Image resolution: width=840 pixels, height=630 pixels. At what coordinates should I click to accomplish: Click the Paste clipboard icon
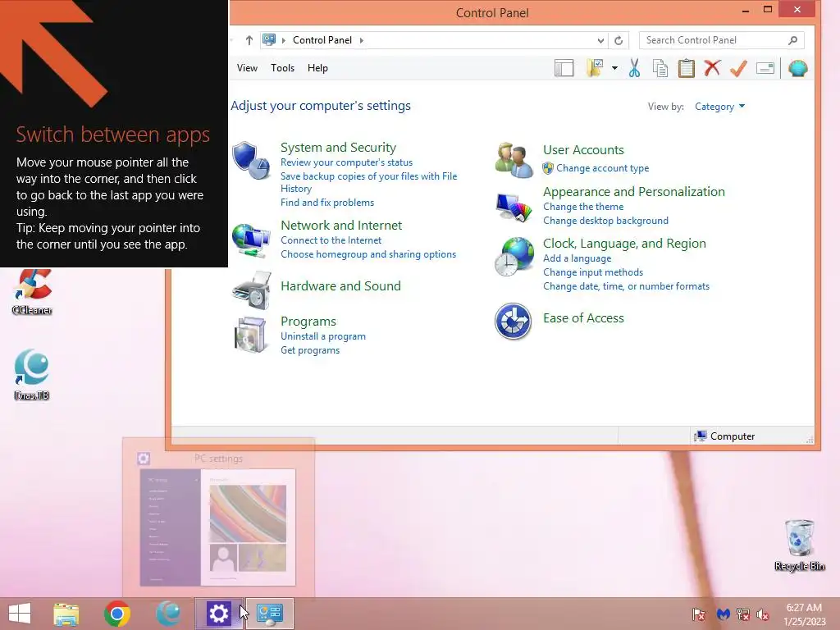point(687,68)
